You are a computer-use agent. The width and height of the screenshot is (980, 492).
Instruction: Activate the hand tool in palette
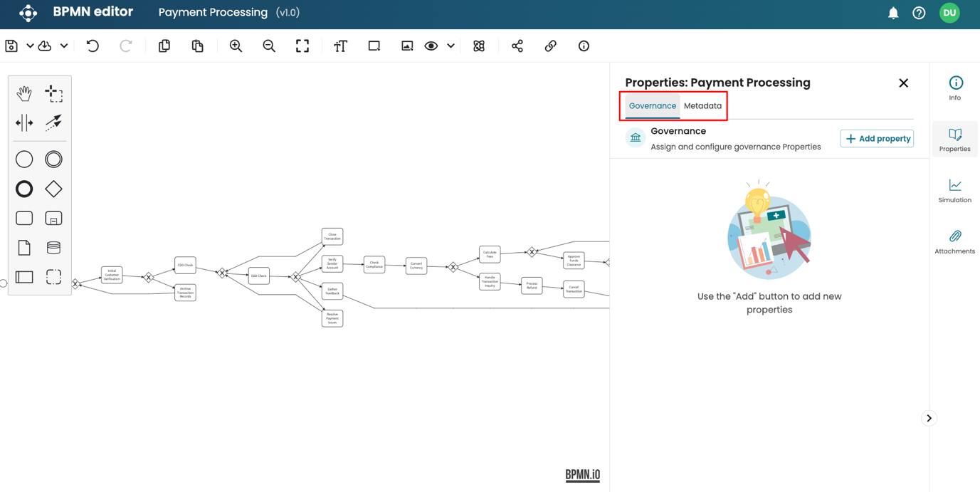pyautogui.click(x=24, y=93)
